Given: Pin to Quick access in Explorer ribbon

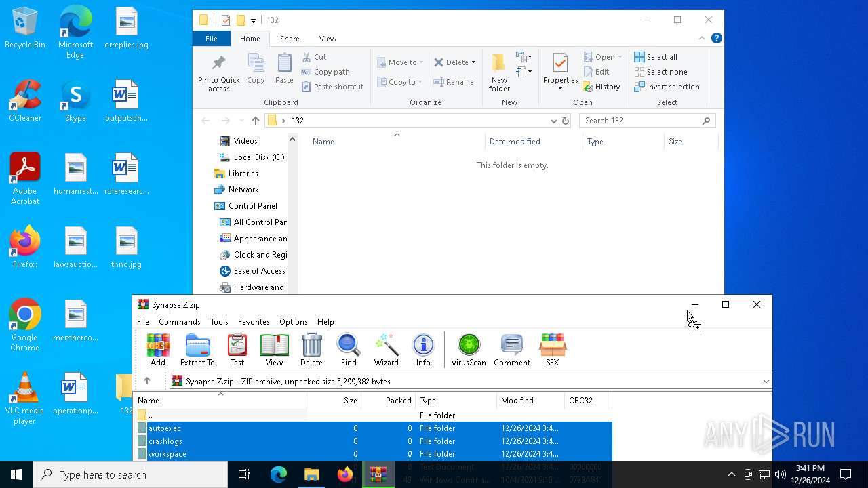Looking at the screenshot, I should pyautogui.click(x=218, y=73).
